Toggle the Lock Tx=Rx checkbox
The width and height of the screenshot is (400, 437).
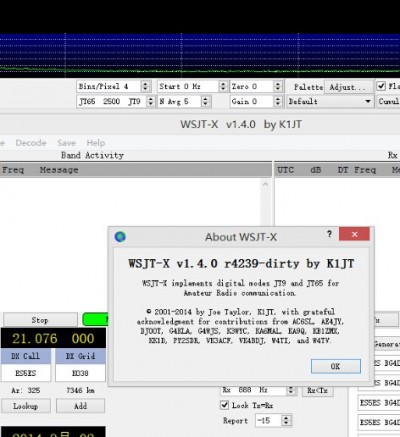point(224,405)
